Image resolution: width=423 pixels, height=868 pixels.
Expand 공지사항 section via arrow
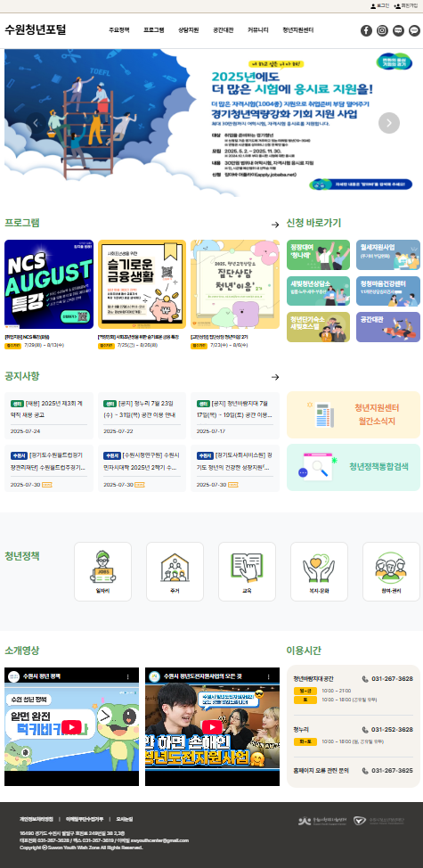pyautogui.click(x=275, y=377)
